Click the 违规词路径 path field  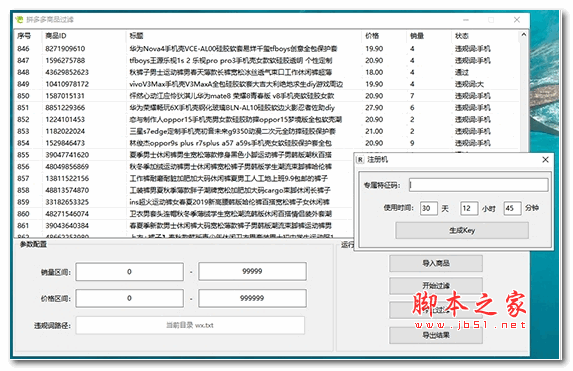[x=190, y=325]
